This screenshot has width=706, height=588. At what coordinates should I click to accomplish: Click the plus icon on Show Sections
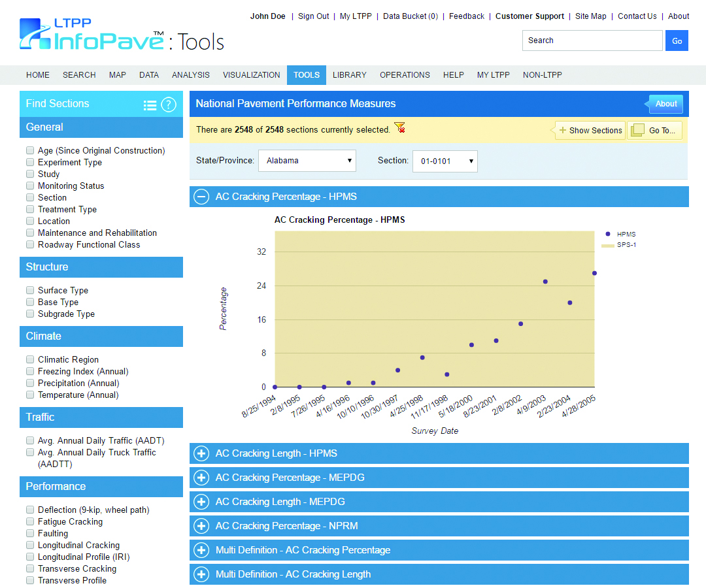562,130
